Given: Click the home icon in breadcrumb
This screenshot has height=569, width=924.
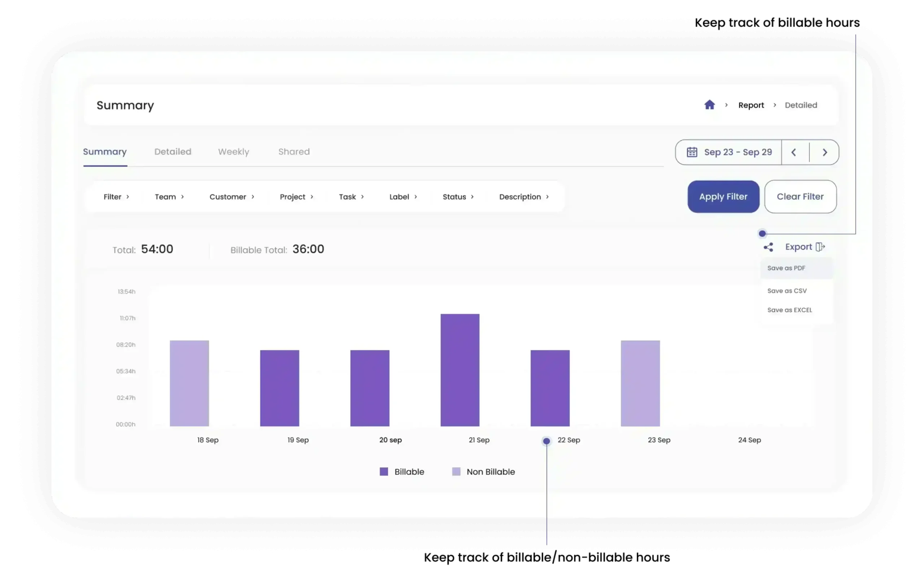Looking at the screenshot, I should click(709, 105).
